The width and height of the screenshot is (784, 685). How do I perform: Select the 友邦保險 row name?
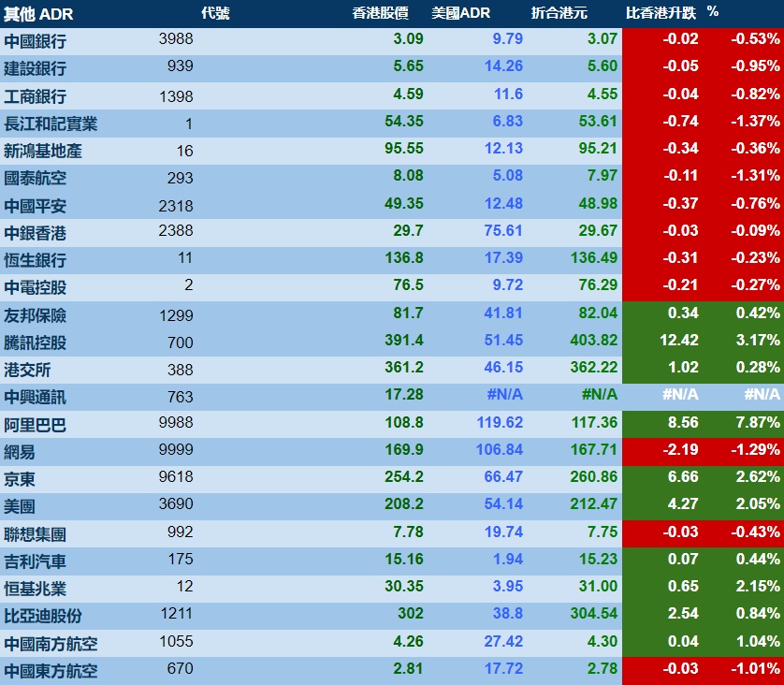coord(35,315)
